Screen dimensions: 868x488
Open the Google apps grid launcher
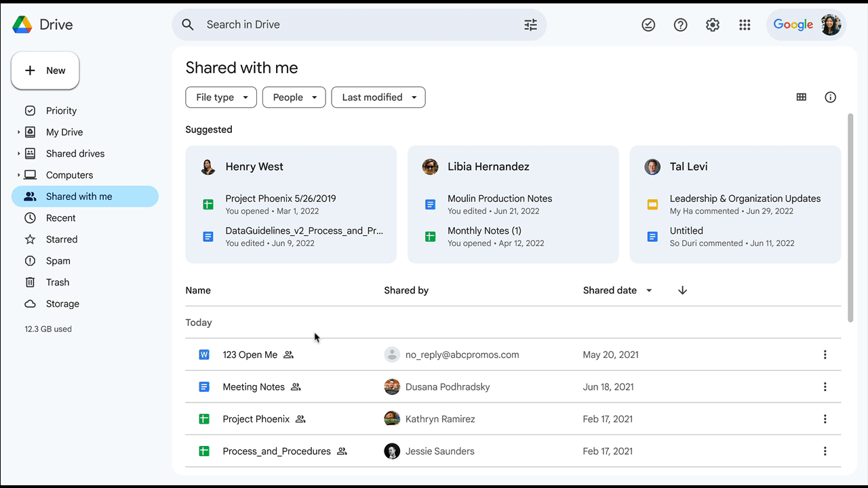click(x=745, y=25)
